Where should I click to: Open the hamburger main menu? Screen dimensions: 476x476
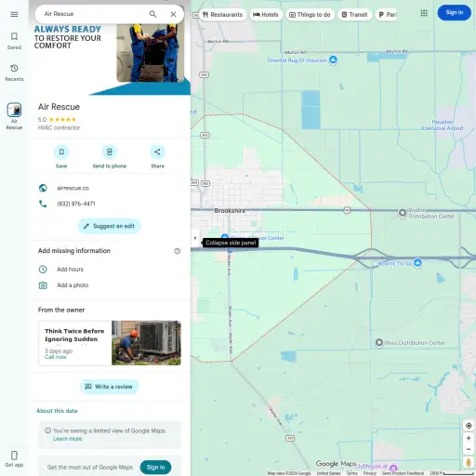14,14
